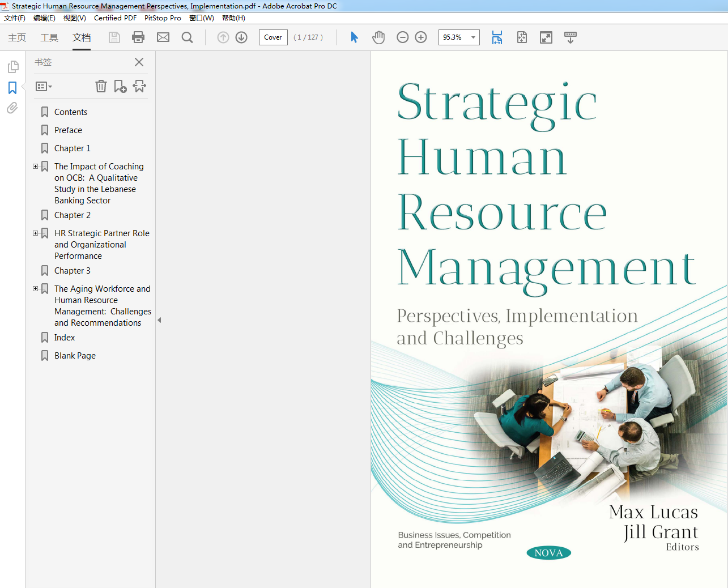The width and height of the screenshot is (728, 588).
Task: Switch to the 文档 tab
Action: point(82,37)
